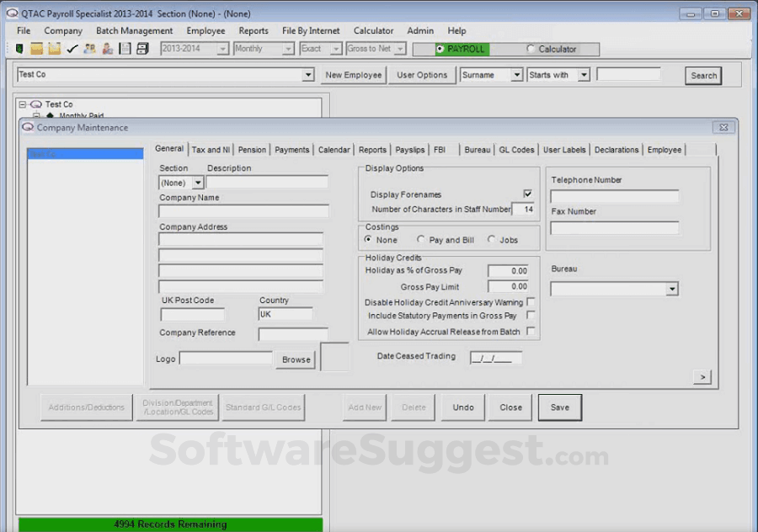Uncheck the Display Forenames option
The image size is (758, 532).
pyautogui.click(x=528, y=194)
